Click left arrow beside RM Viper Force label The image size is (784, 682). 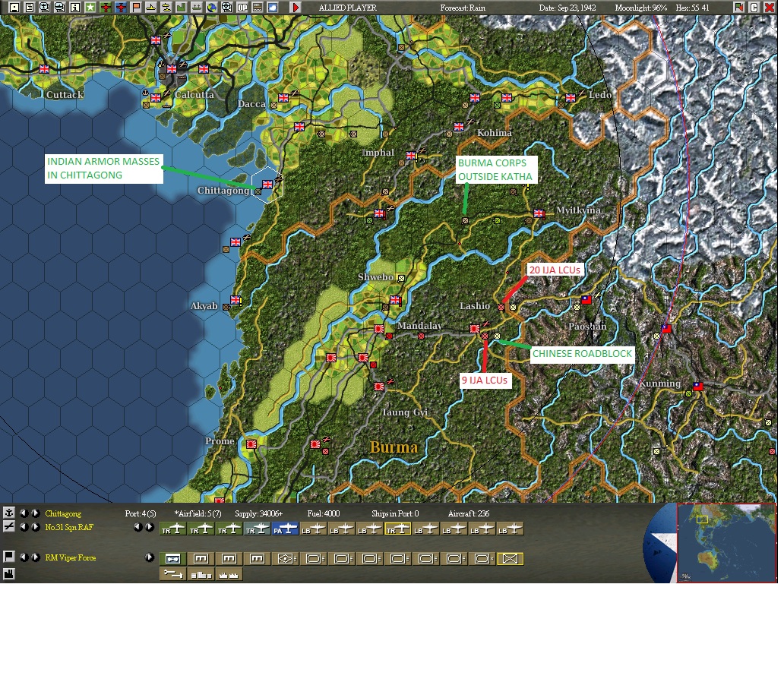coord(24,557)
